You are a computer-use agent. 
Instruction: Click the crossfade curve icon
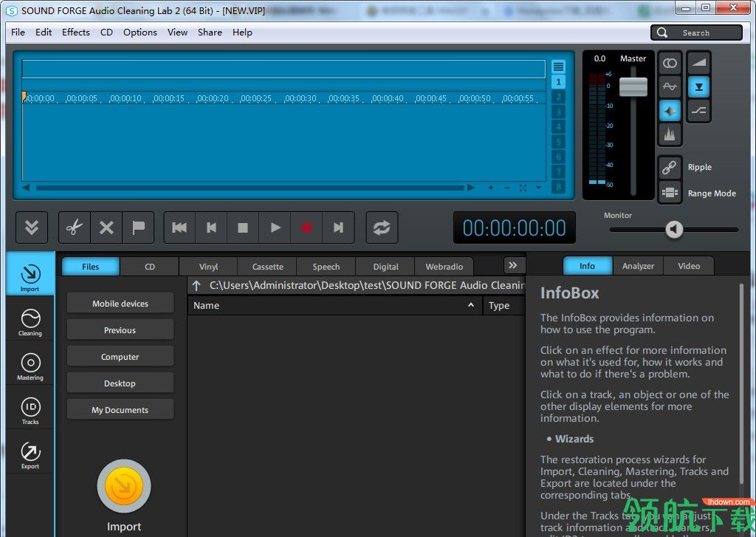pos(698,111)
